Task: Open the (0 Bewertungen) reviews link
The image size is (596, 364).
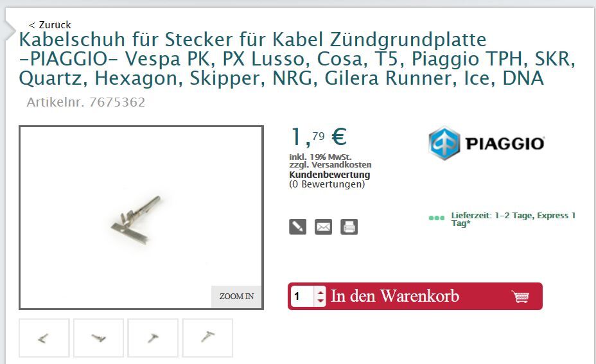Action: 327,184
